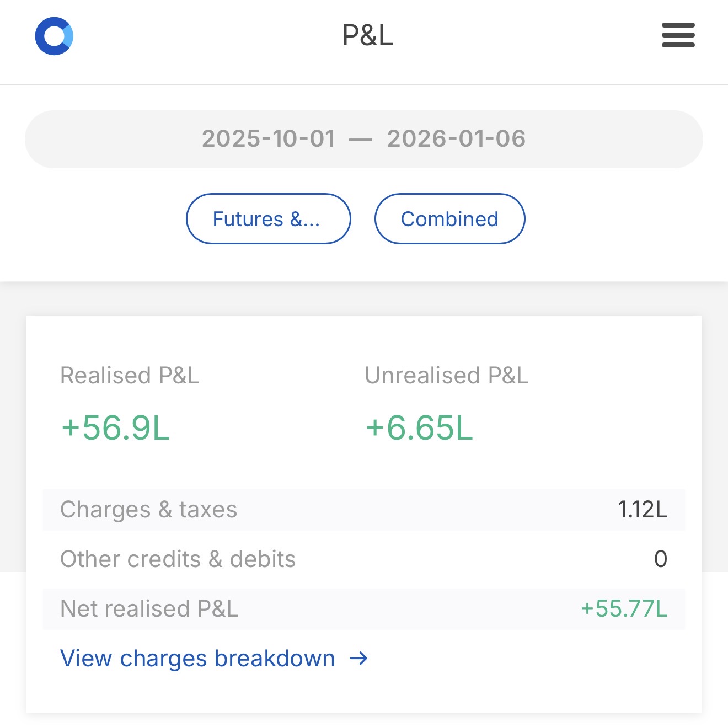
Task: Click the Unrealised P&L label
Action: [x=446, y=376]
